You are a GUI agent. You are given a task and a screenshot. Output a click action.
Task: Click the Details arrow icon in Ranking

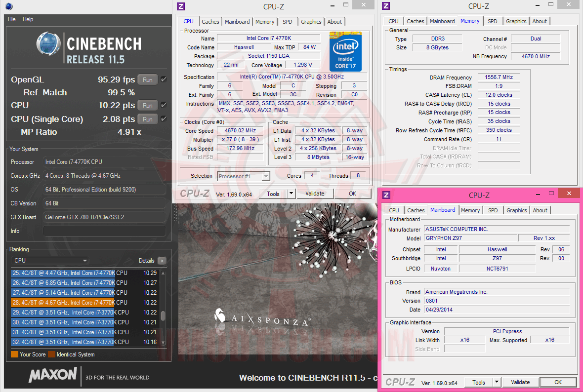pos(162,261)
